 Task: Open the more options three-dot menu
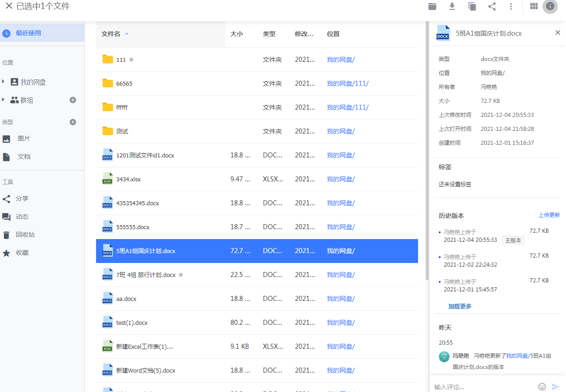click(511, 6)
